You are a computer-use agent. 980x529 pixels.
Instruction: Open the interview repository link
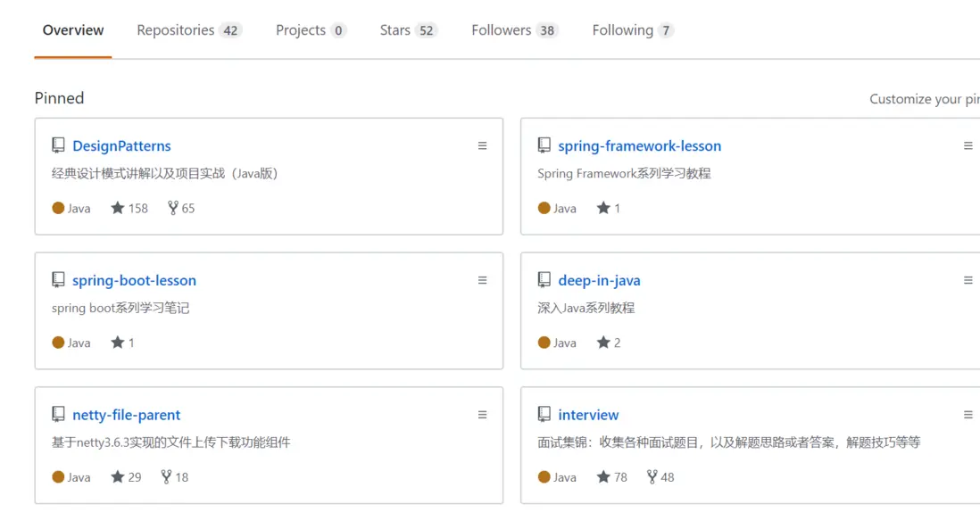click(588, 415)
